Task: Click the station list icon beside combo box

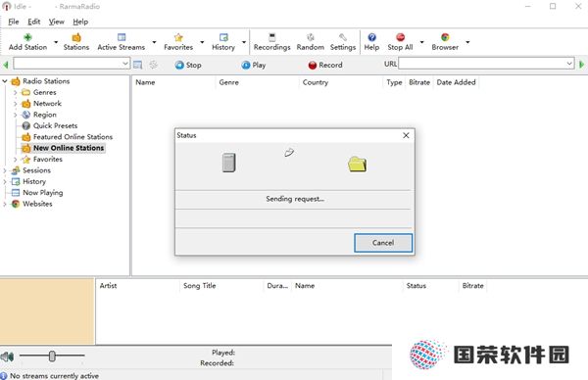Action: (x=137, y=65)
